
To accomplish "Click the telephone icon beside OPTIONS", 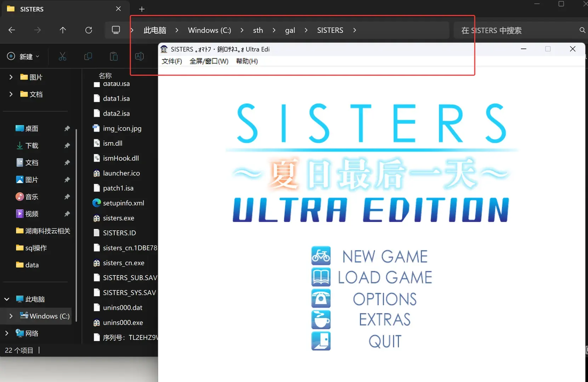I will (x=321, y=299).
